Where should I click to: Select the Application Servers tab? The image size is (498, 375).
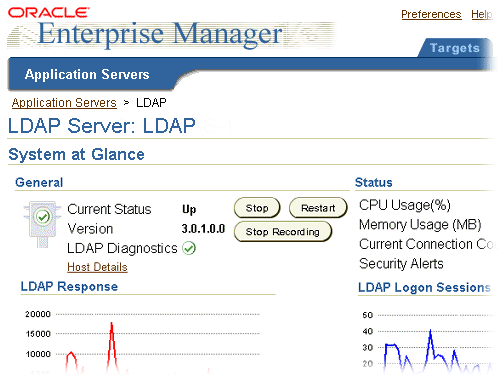click(x=87, y=74)
